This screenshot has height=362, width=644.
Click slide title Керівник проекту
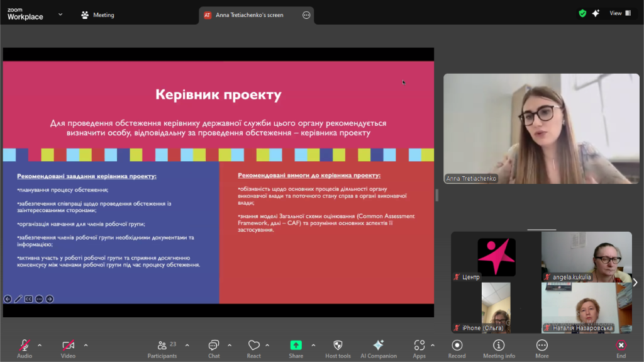click(x=218, y=94)
